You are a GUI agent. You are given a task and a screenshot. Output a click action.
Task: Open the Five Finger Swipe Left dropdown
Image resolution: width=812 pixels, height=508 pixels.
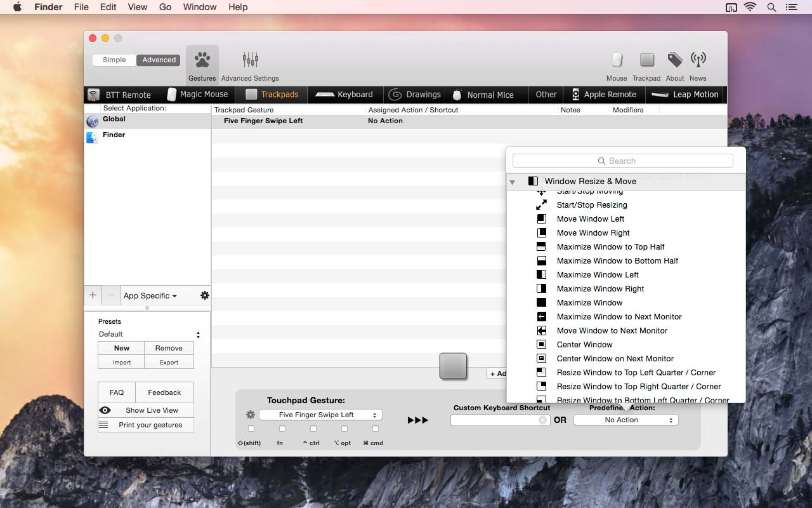pos(320,415)
